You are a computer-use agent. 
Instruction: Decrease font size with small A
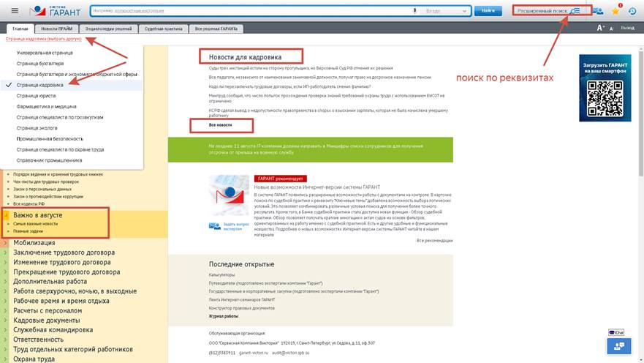611,29
